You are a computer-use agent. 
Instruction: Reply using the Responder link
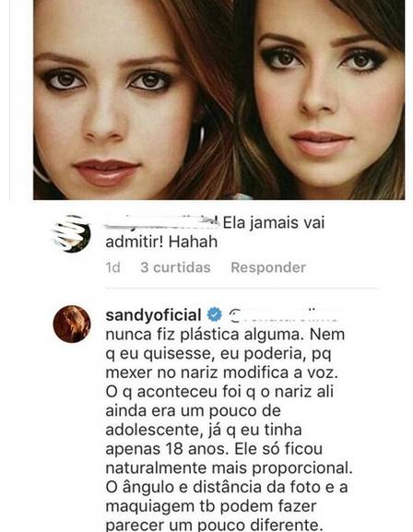click(268, 267)
